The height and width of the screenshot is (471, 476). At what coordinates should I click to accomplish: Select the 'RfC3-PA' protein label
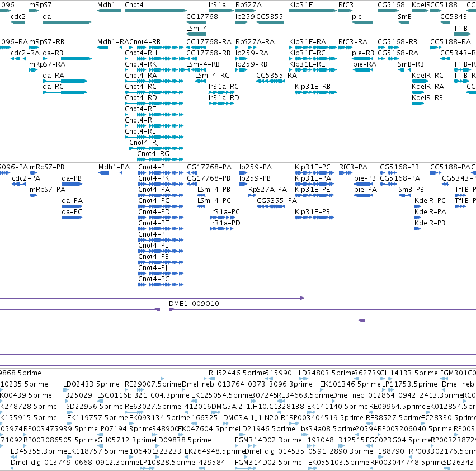click(x=353, y=167)
